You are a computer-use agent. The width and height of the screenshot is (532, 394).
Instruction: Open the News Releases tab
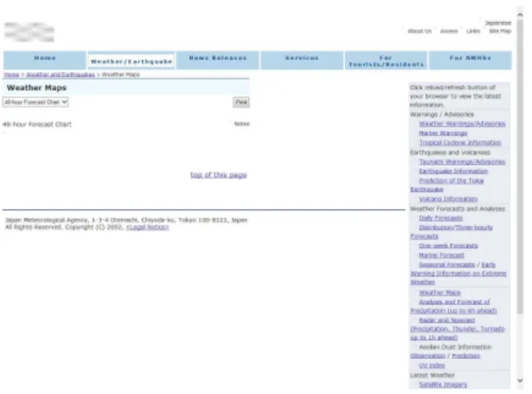click(x=218, y=60)
